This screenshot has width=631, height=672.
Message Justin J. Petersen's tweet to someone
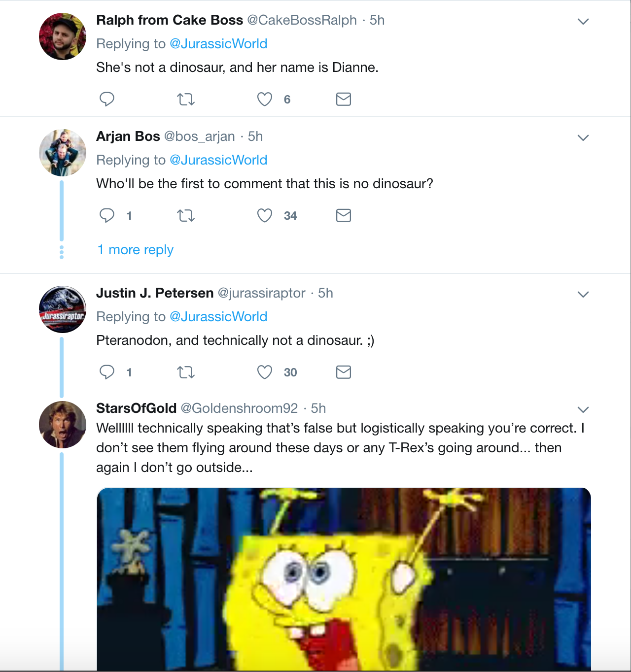pos(344,372)
